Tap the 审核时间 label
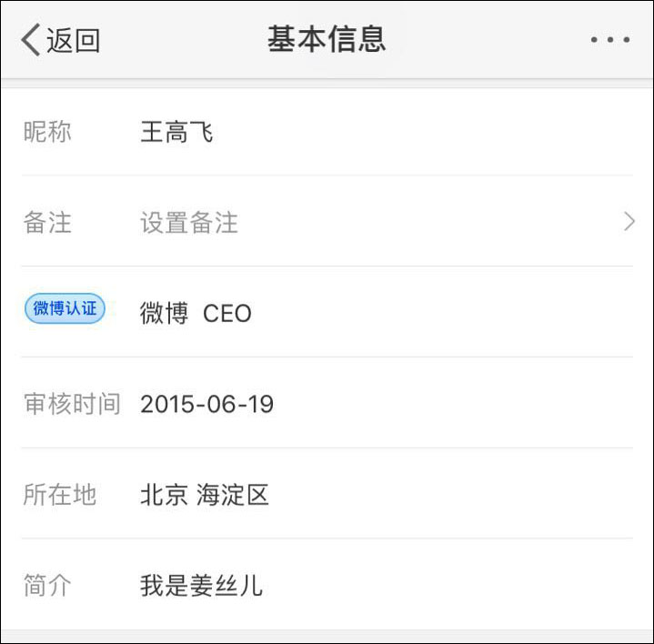 (x=72, y=404)
